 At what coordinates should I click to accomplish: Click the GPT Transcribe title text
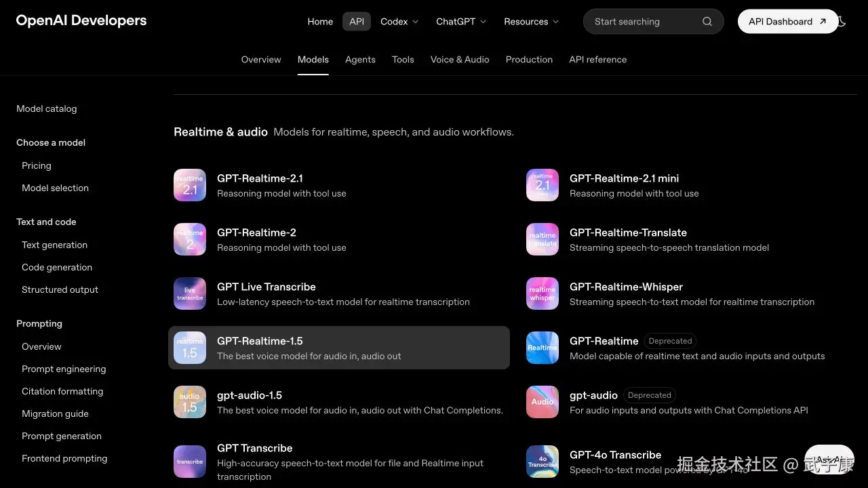[255, 448]
